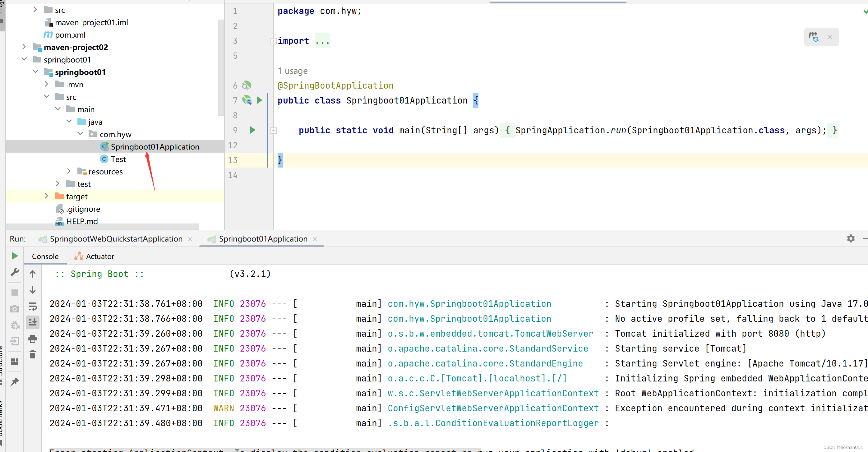Expand the target folder
This screenshot has height=452, width=868.
click(x=47, y=196)
